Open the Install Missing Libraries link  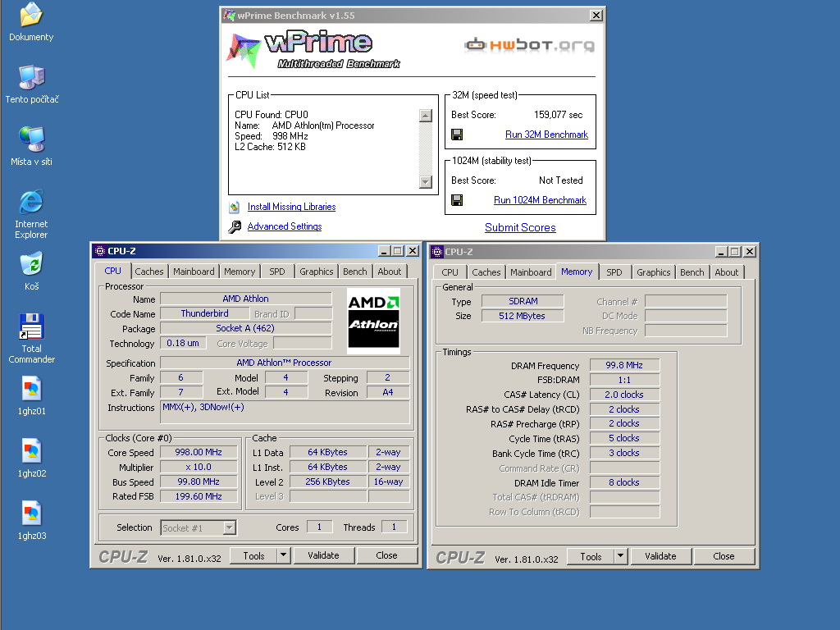(291, 207)
